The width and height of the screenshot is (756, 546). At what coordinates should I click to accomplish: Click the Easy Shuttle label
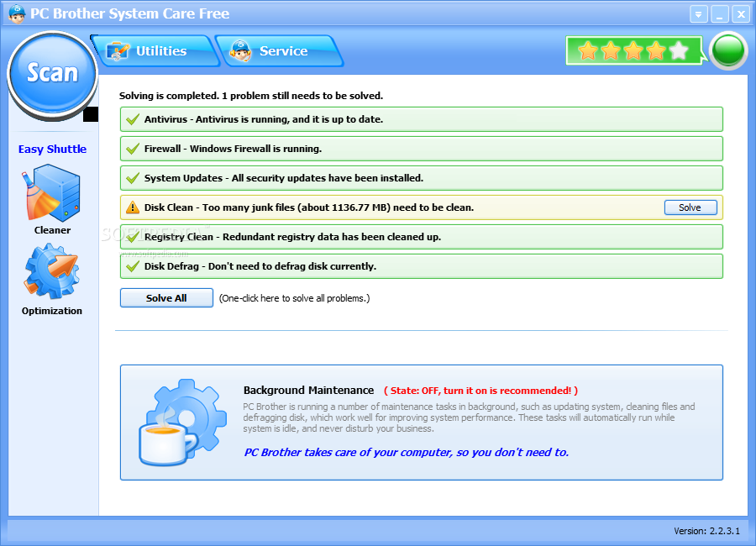tap(52, 149)
